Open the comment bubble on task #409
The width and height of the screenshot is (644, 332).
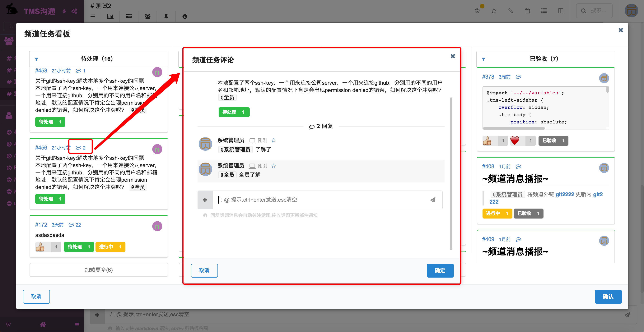pos(518,240)
